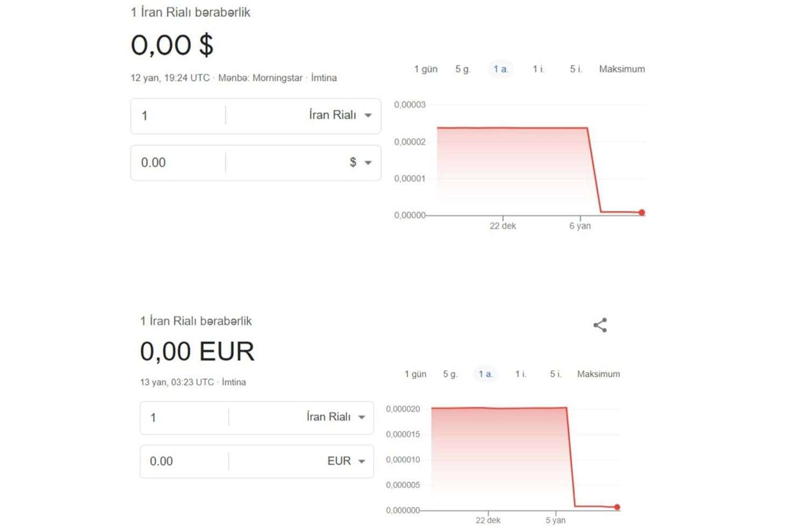Open the İmtina link near Morningstar source

[324, 78]
